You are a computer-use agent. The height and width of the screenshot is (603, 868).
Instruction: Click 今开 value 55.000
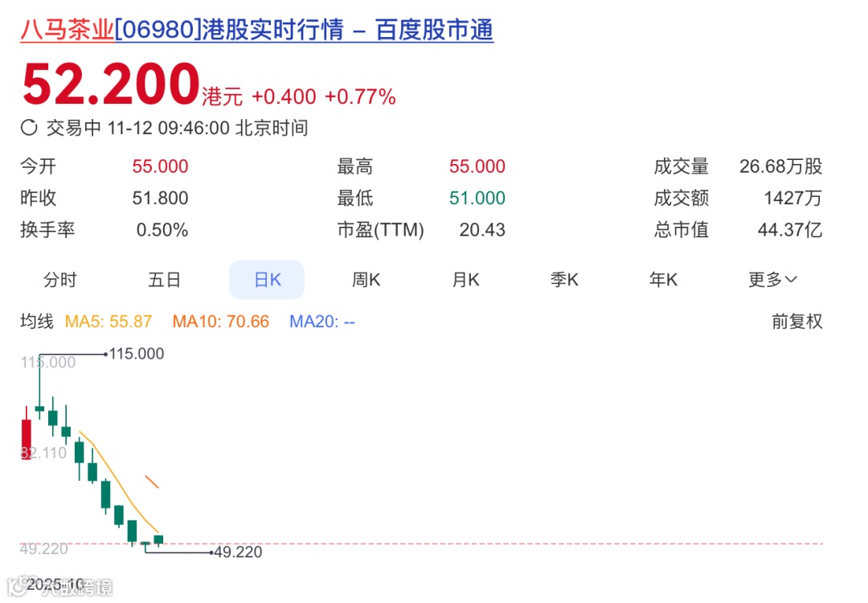coord(160,166)
